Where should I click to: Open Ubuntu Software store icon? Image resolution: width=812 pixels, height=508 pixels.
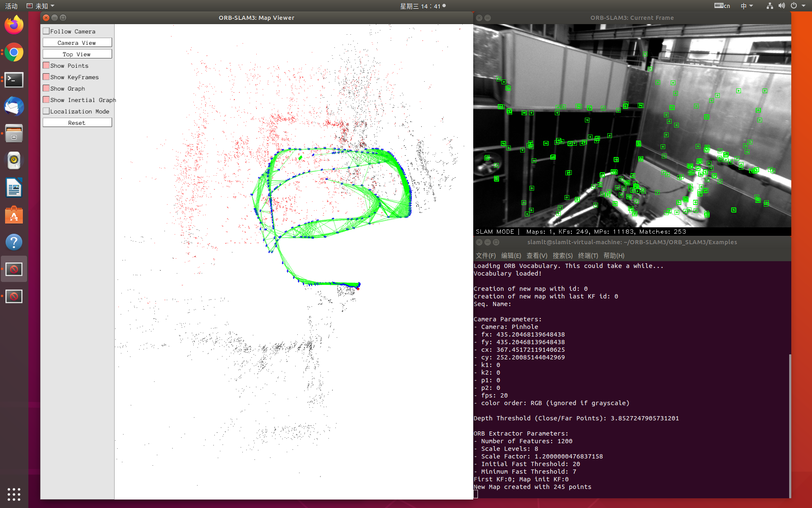coord(14,215)
